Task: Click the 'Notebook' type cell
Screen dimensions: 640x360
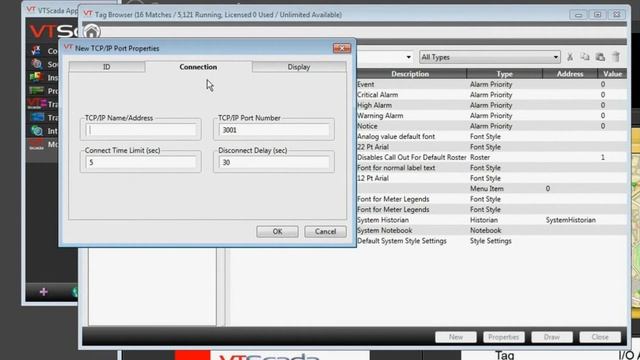Action: 485,230
